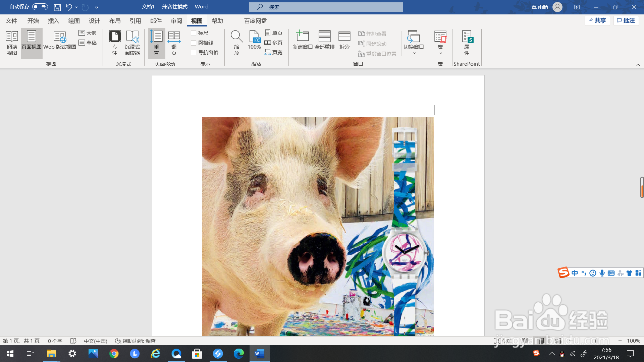Click the Share (共享) button
Viewport: 644px width, 362px height.
(597, 21)
